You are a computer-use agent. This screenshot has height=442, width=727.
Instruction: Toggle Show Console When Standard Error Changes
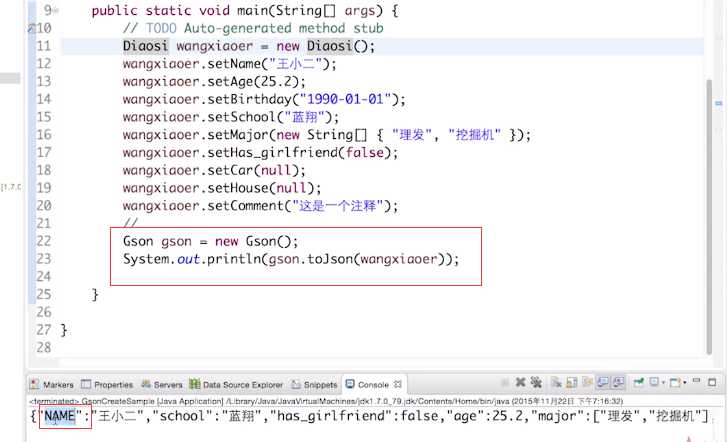point(619,382)
